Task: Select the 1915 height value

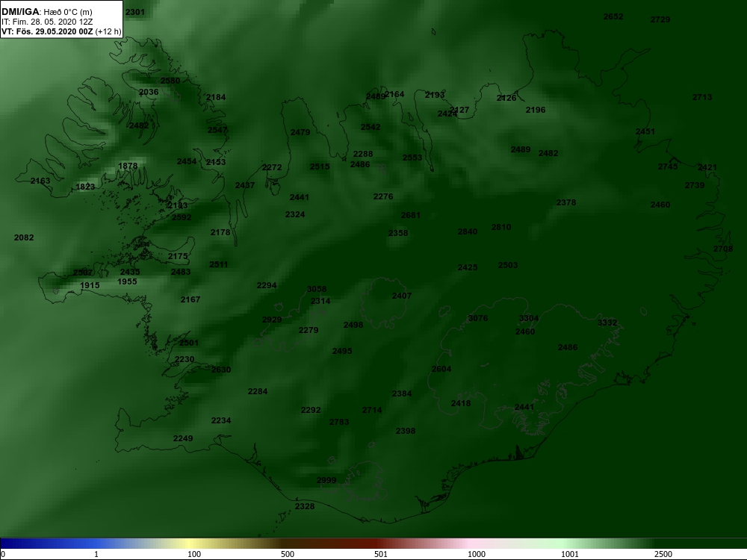Action: point(90,285)
